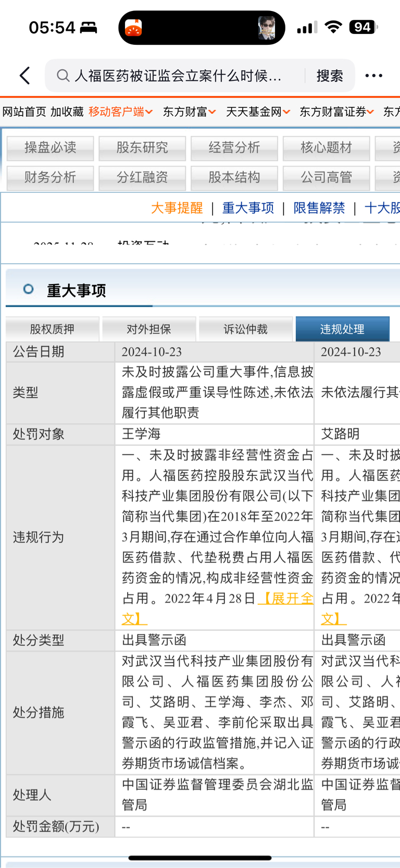Tap the first 2024-10-23 date cell
Image resolution: width=400 pixels, height=868 pixels.
coord(214,352)
